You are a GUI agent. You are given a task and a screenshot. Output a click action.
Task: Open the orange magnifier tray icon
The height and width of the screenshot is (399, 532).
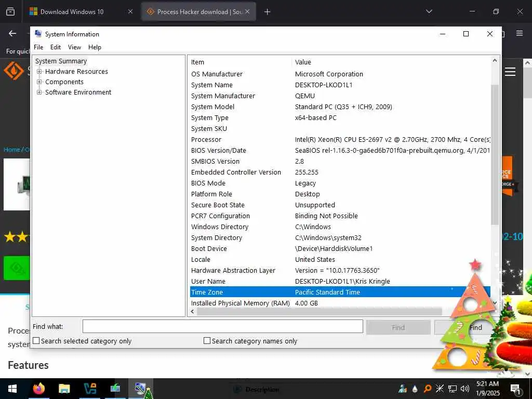(428, 389)
